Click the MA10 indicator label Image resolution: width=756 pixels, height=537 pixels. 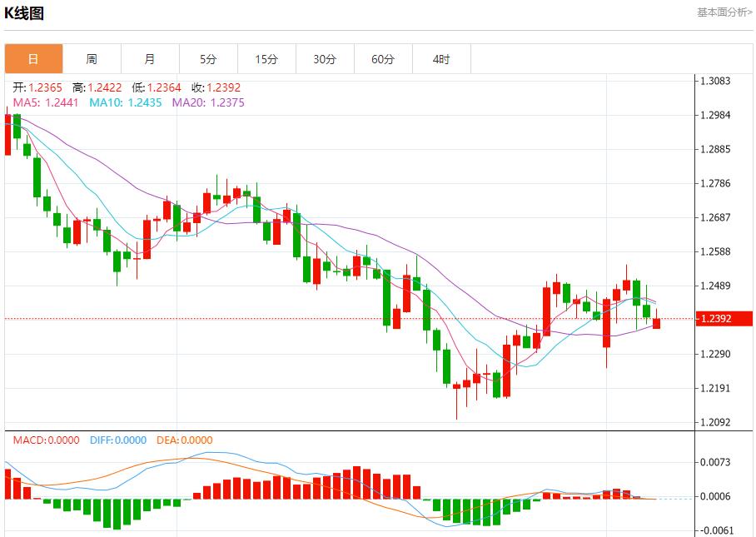pyautogui.click(x=126, y=102)
